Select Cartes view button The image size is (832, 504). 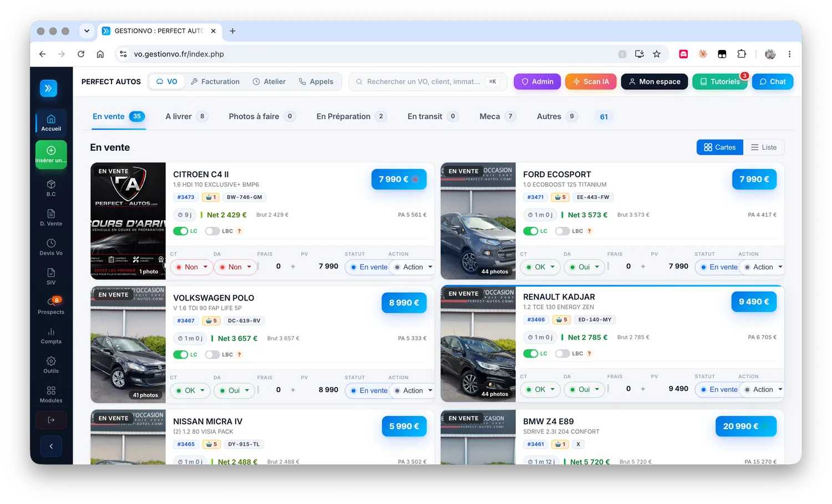pos(719,147)
